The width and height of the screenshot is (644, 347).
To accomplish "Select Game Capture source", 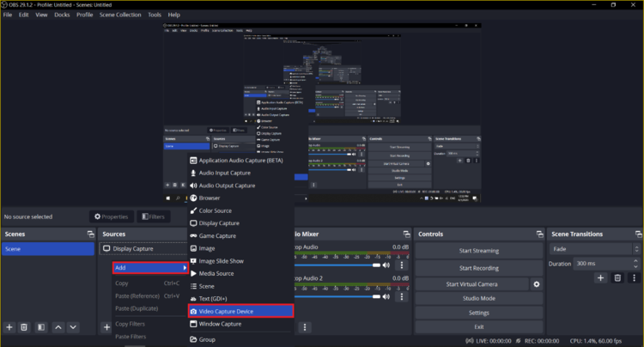I will [x=240, y=235].
